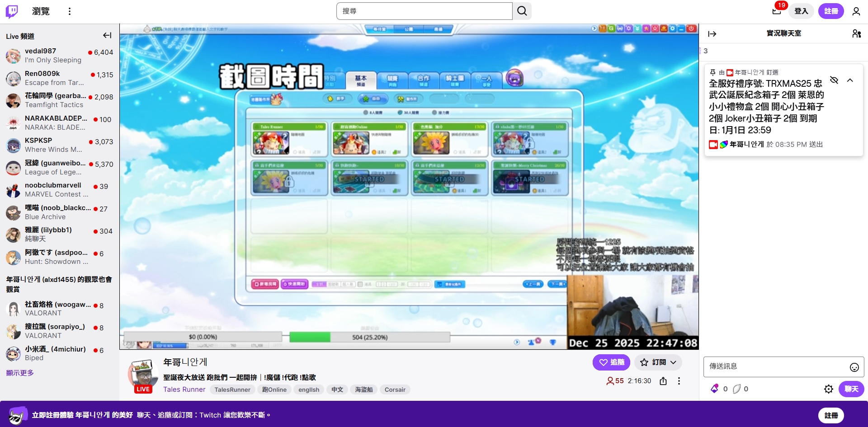Open the 瀏覽 browse tab
The image size is (868, 427).
[x=41, y=11]
